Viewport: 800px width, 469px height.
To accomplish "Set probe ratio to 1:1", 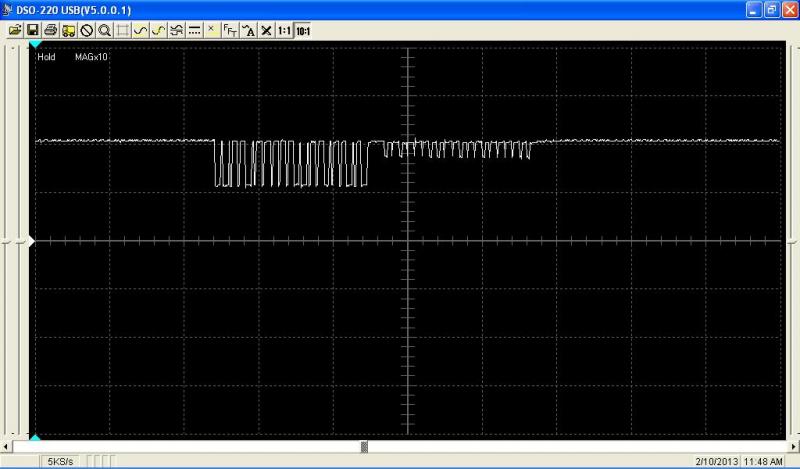I will pos(284,31).
